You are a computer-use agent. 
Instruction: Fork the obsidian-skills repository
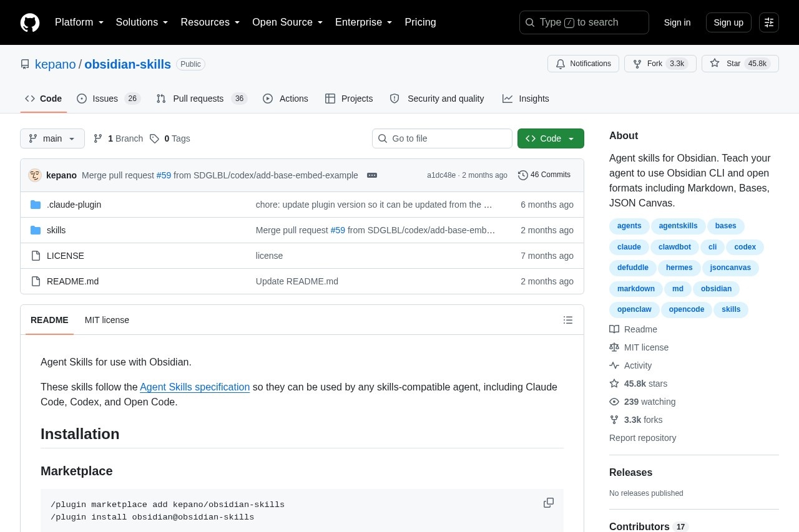tap(660, 64)
